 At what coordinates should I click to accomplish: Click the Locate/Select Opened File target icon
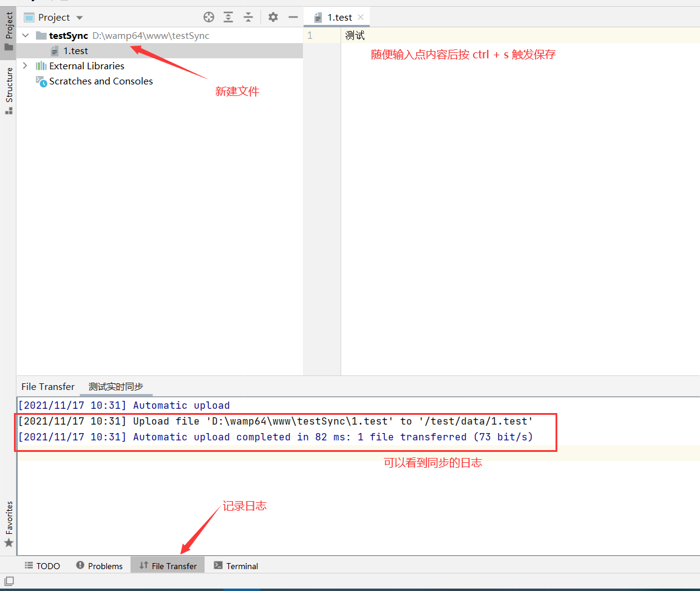click(208, 18)
